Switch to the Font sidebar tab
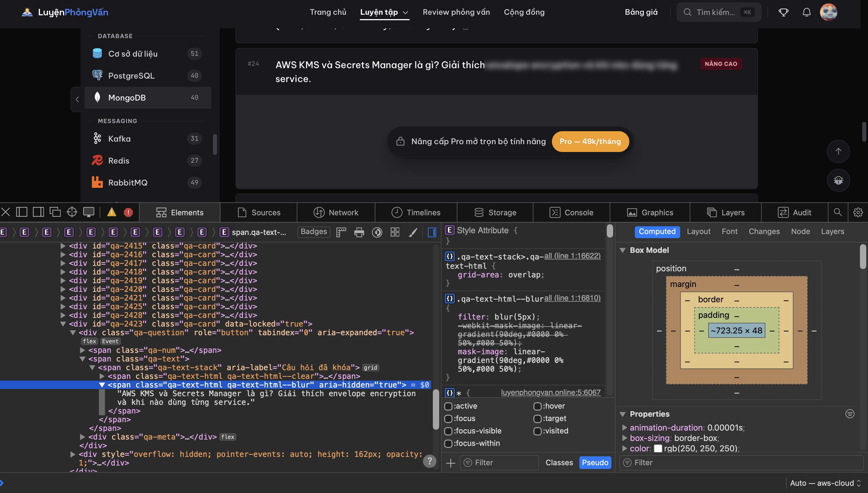The height and width of the screenshot is (493, 868). pos(730,231)
